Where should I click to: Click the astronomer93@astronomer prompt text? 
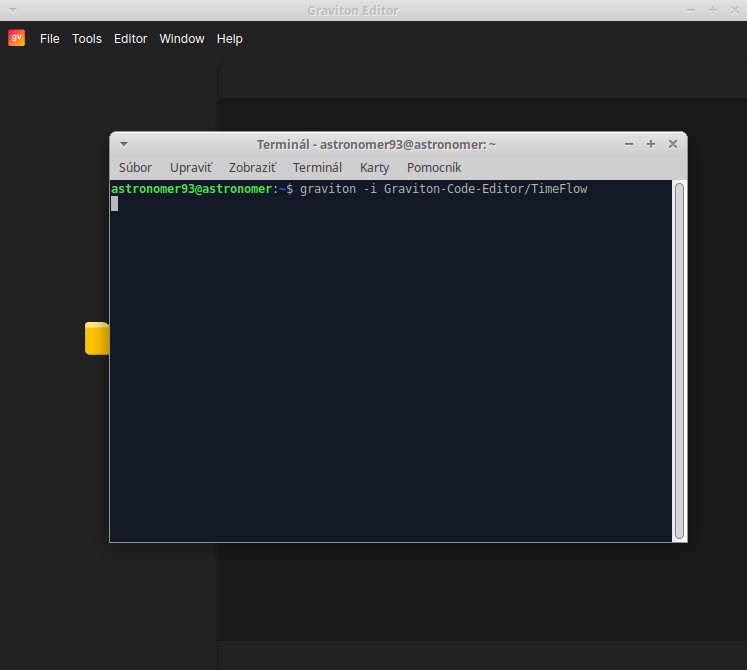click(x=192, y=189)
